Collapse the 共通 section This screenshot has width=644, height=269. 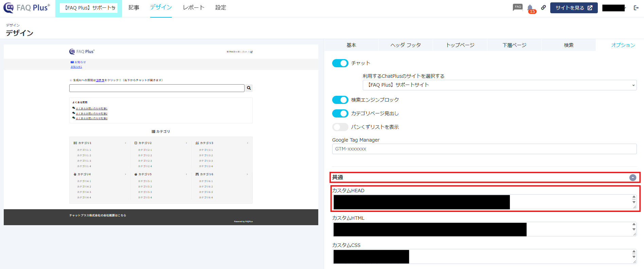633,177
